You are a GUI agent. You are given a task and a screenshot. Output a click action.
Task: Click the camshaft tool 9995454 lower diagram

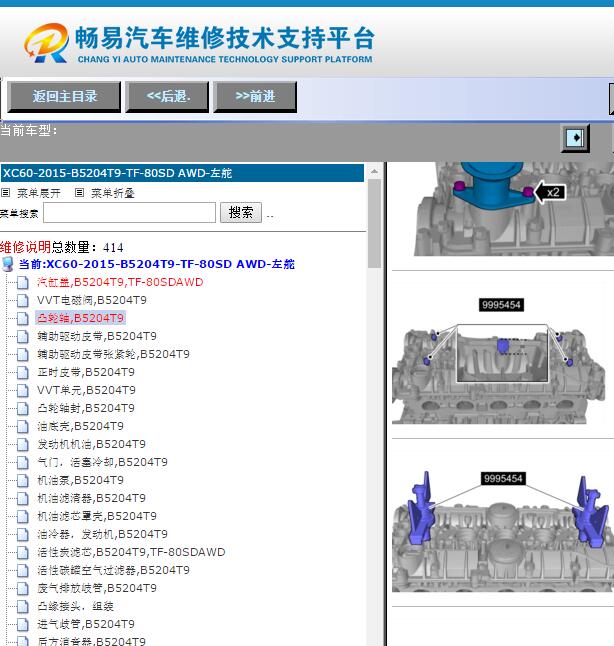tap(503, 531)
